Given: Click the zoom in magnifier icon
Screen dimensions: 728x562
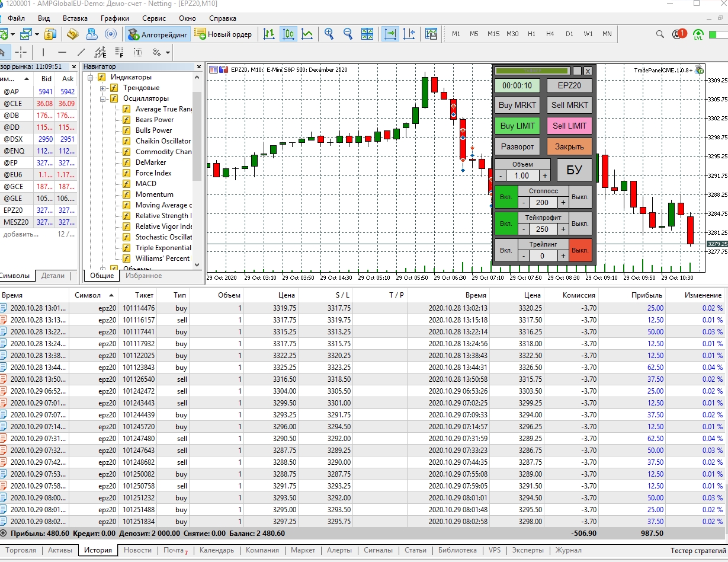Looking at the screenshot, I should [x=329, y=34].
